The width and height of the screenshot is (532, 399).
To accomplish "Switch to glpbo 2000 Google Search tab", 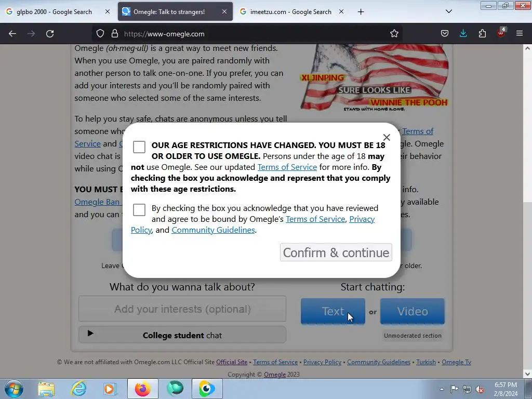I will [57, 12].
